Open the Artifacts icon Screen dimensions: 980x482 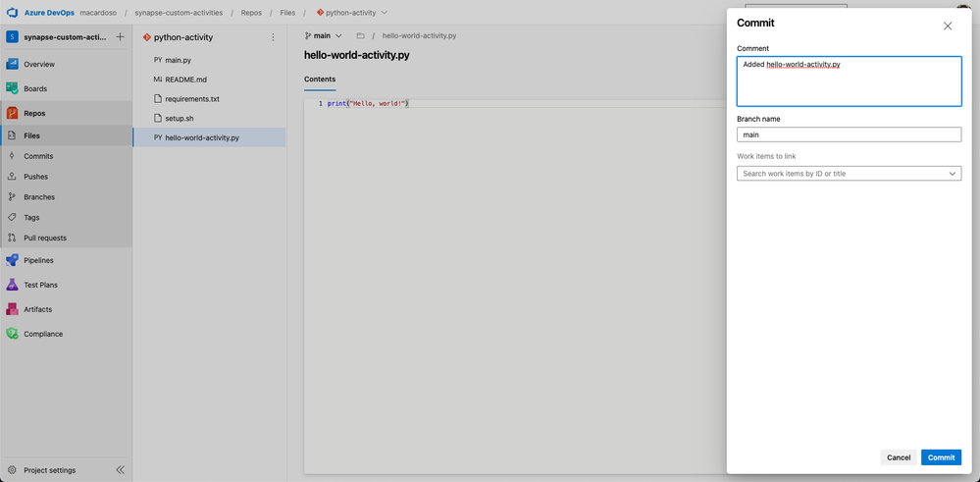pyautogui.click(x=11, y=309)
